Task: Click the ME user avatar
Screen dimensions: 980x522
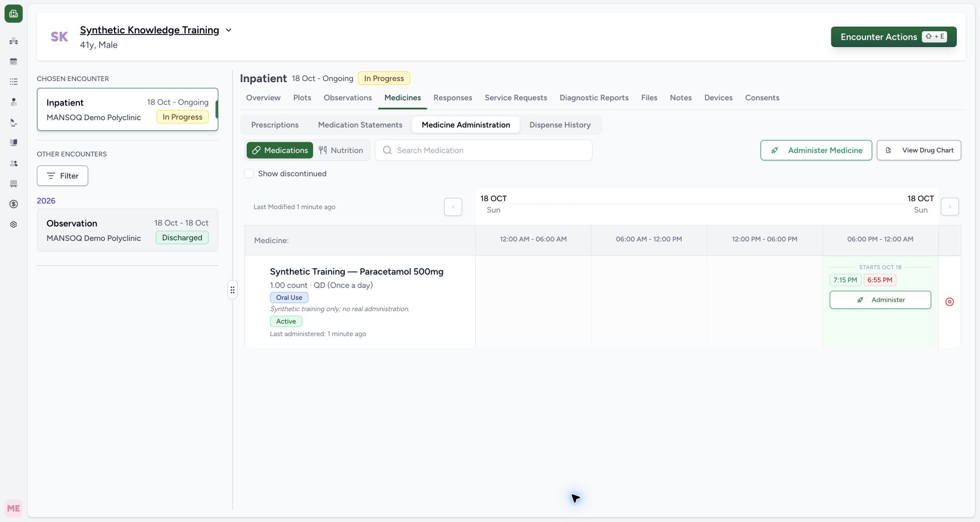Action: 14,508
